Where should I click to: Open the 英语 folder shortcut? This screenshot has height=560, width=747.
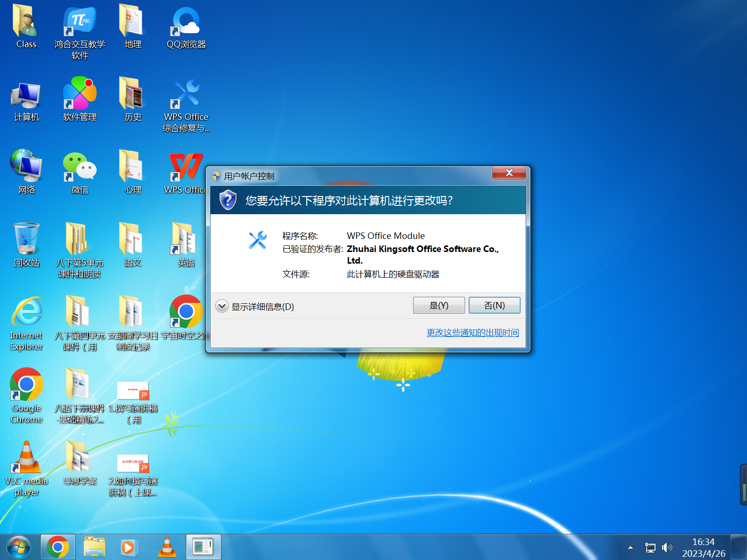point(186,245)
